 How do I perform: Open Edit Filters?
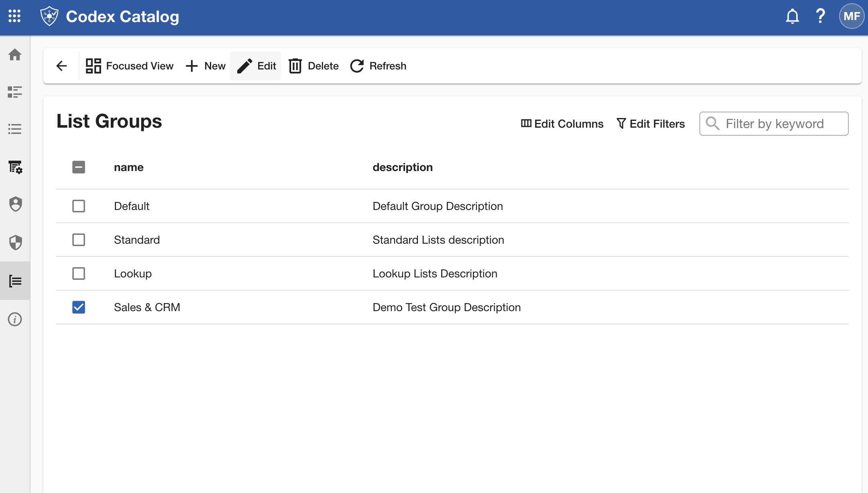pos(650,124)
